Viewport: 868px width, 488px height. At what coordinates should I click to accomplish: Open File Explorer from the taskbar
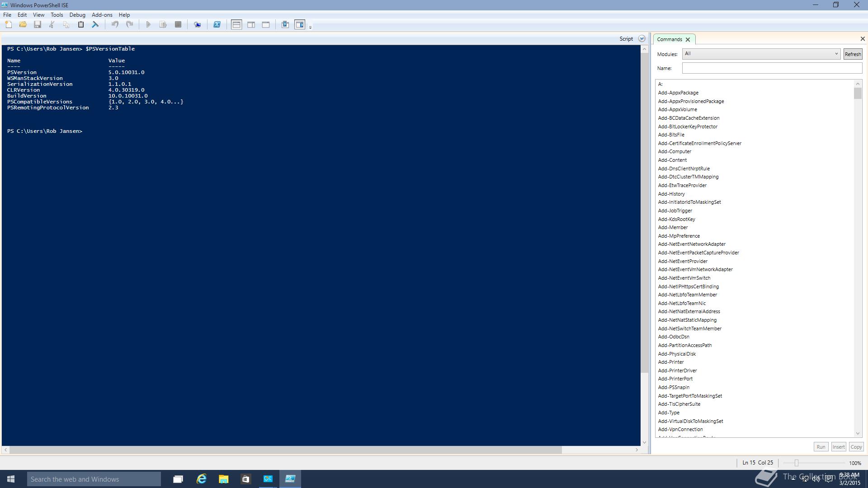(x=223, y=479)
